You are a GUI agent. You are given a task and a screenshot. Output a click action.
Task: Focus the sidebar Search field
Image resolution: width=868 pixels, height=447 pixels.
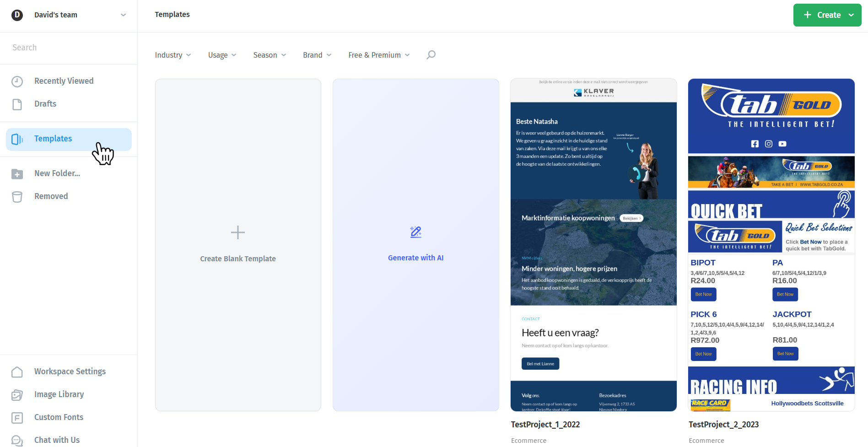[x=69, y=48]
